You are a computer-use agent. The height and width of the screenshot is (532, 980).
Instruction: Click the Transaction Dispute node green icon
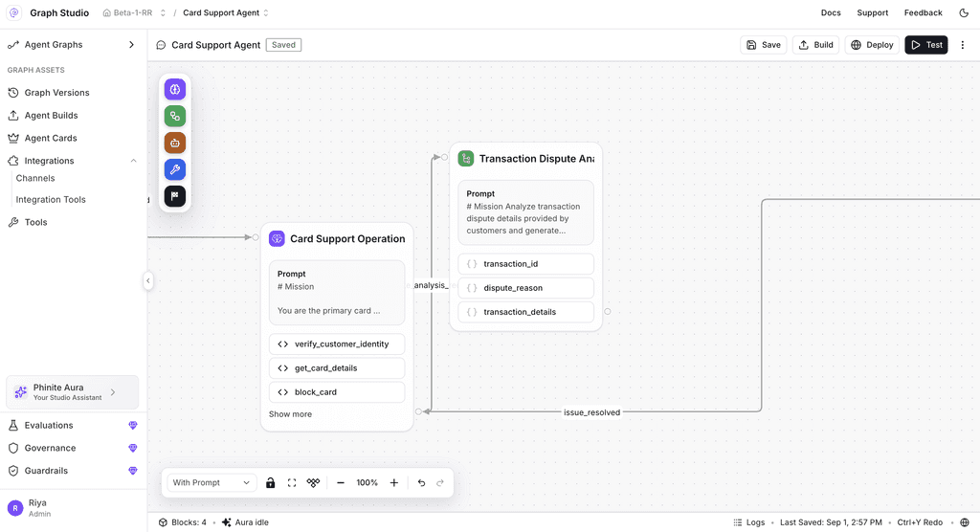pyautogui.click(x=466, y=159)
